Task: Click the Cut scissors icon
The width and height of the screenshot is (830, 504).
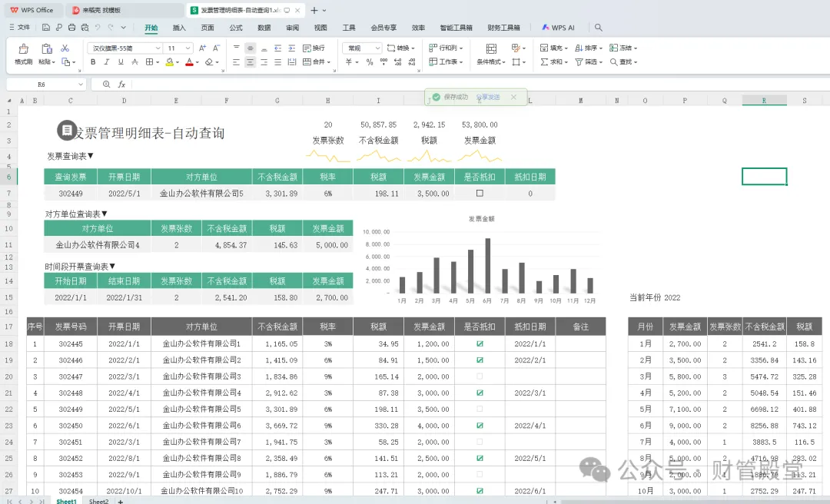Action: 65,48
